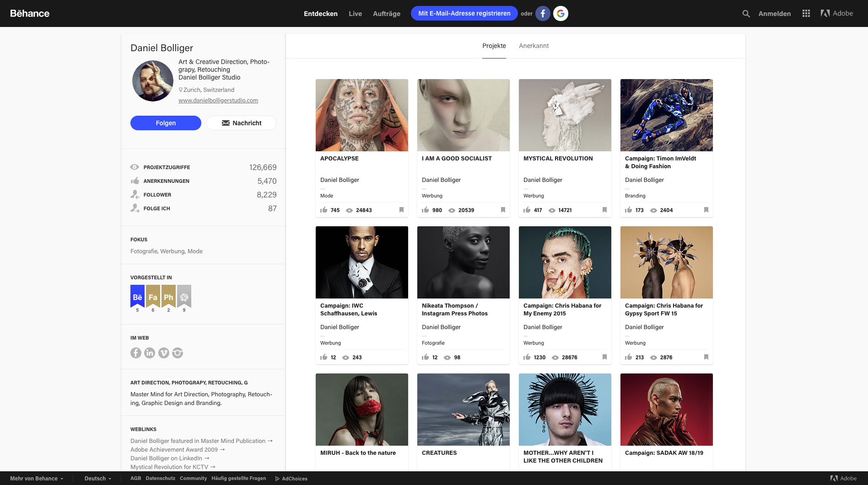Open the MOTHER...WHY AREN'T I thumbnail
This screenshot has width=868, height=485.
[565, 410]
